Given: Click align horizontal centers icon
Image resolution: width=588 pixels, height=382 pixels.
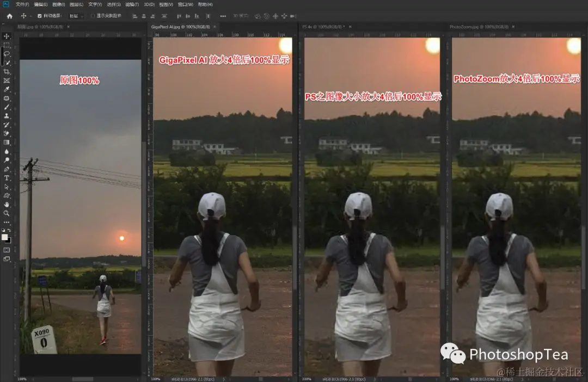Looking at the screenshot, I should pos(144,16).
